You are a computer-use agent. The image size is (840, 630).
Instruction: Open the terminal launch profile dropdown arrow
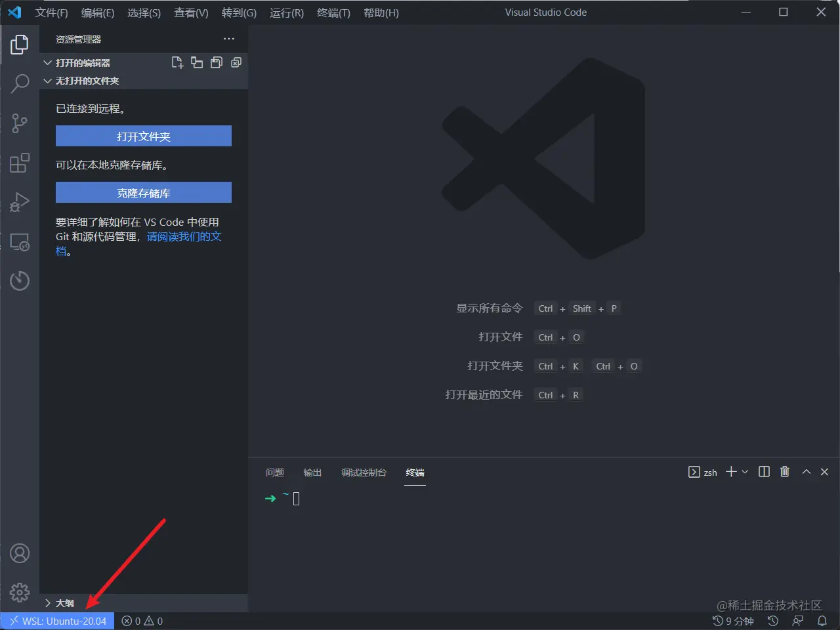(745, 472)
